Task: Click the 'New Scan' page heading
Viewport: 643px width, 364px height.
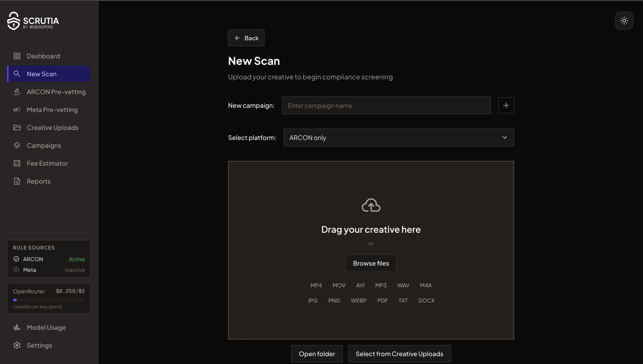Action: pos(254,61)
